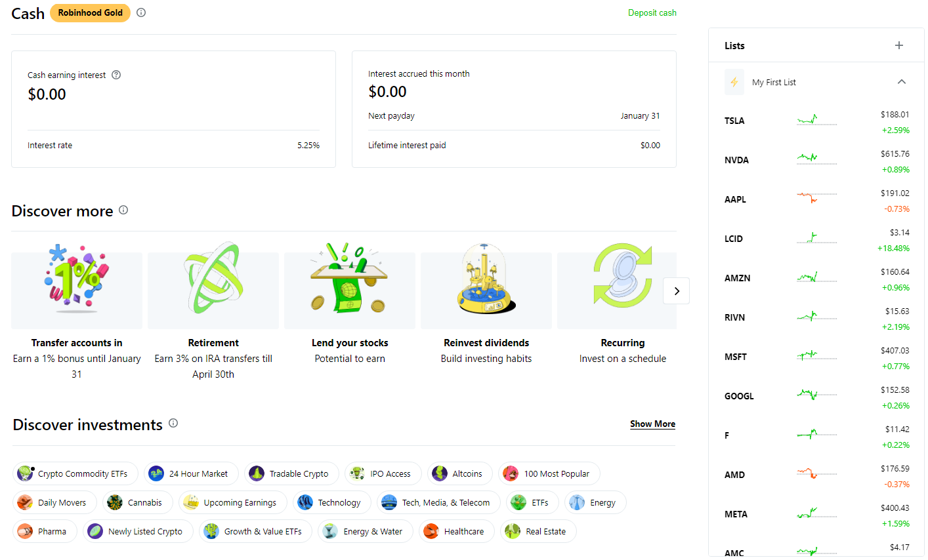Click help icon beside Cash earning interest
This screenshot has height=560, width=928.
point(116,75)
